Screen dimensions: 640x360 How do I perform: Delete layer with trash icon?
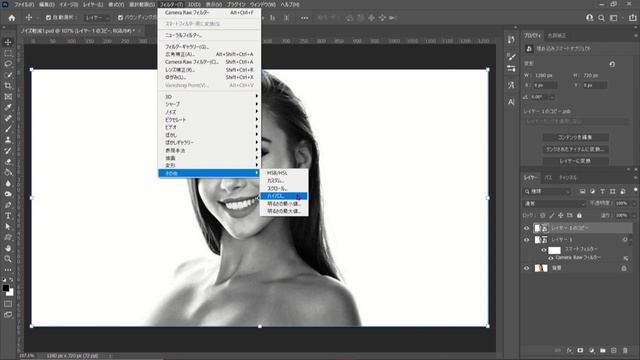[x=625, y=350]
